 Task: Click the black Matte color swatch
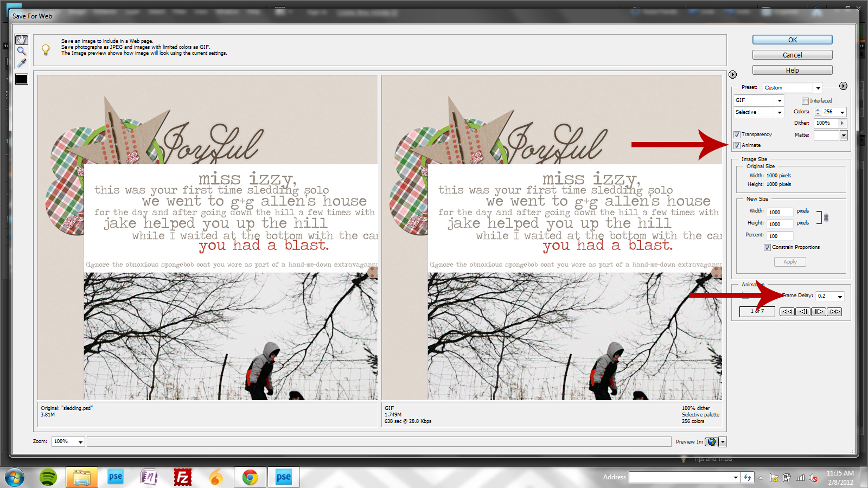[x=22, y=79]
